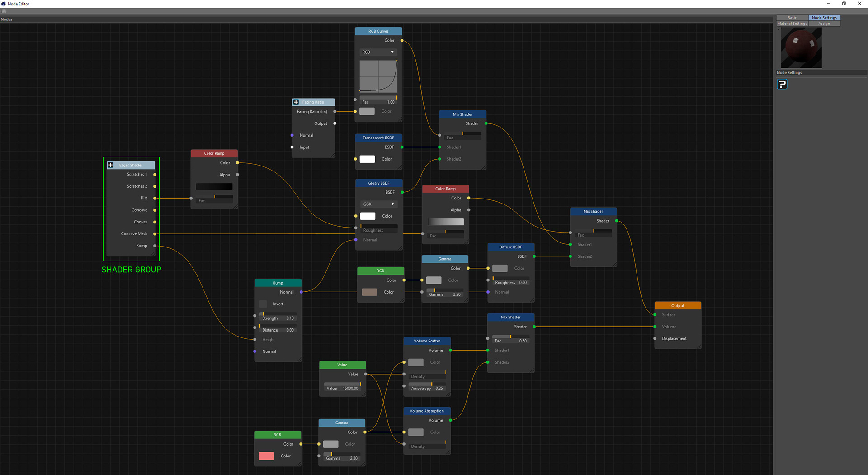The width and height of the screenshot is (868, 475).
Task: Click the Convex output socket
Action: tap(155, 222)
